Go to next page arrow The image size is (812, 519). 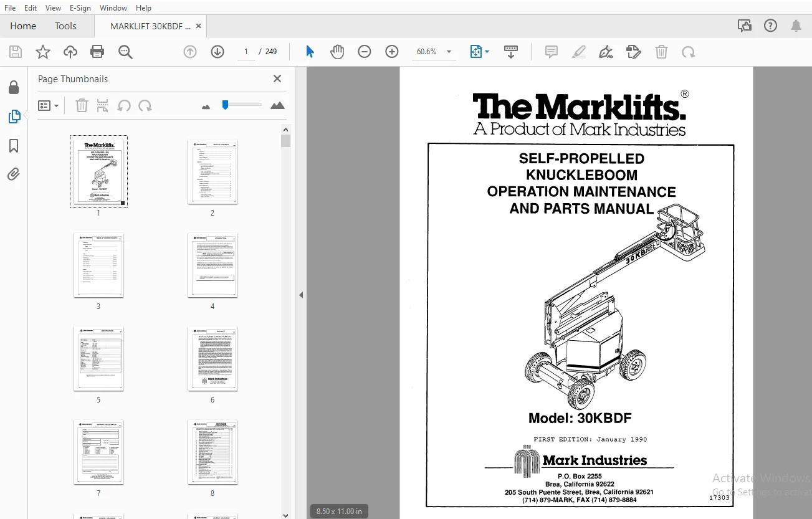pyautogui.click(x=217, y=52)
